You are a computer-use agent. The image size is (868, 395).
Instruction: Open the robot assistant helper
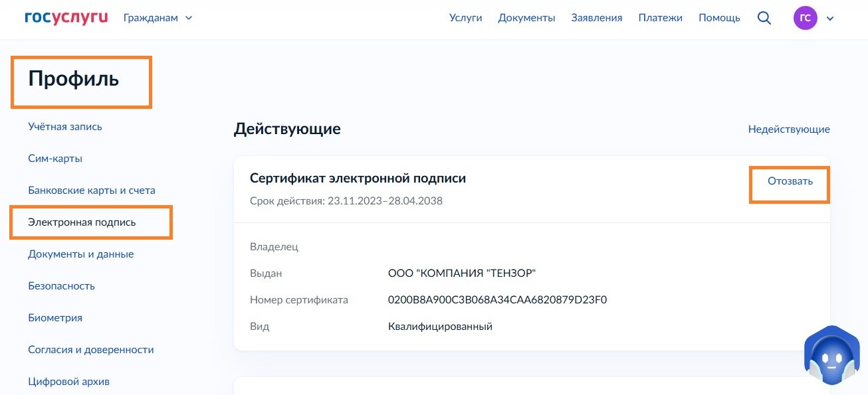point(831,355)
